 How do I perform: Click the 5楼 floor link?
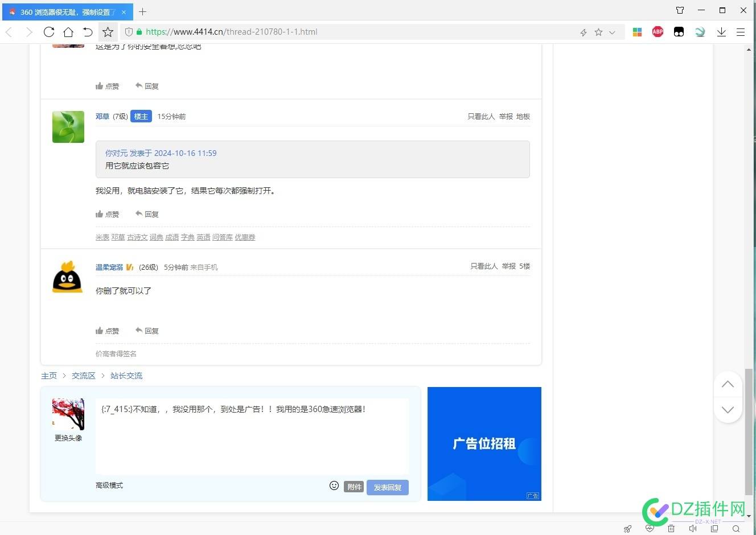pos(524,266)
